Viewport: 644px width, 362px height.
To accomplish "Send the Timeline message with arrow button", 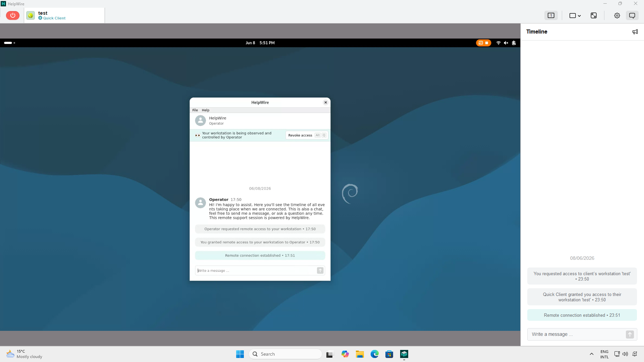I will (x=630, y=335).
